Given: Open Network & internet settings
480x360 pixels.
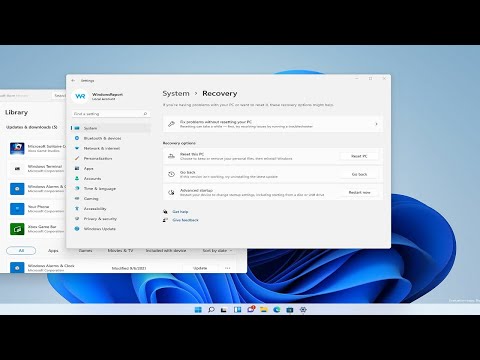Looking at the screenshot, I should click(111, 148).
